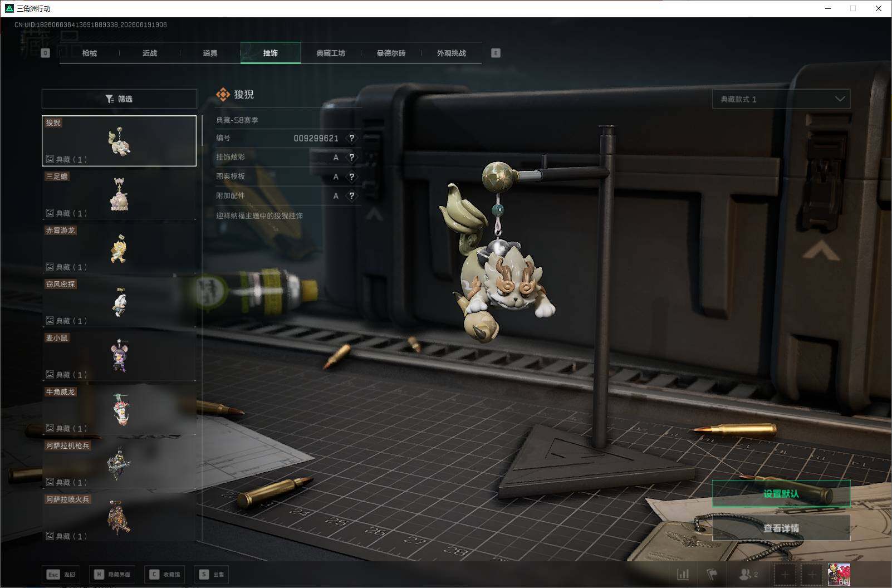
Task: Click the 典藏 icon under 阿萨拉机枪兵
Action: click(50, 482)
